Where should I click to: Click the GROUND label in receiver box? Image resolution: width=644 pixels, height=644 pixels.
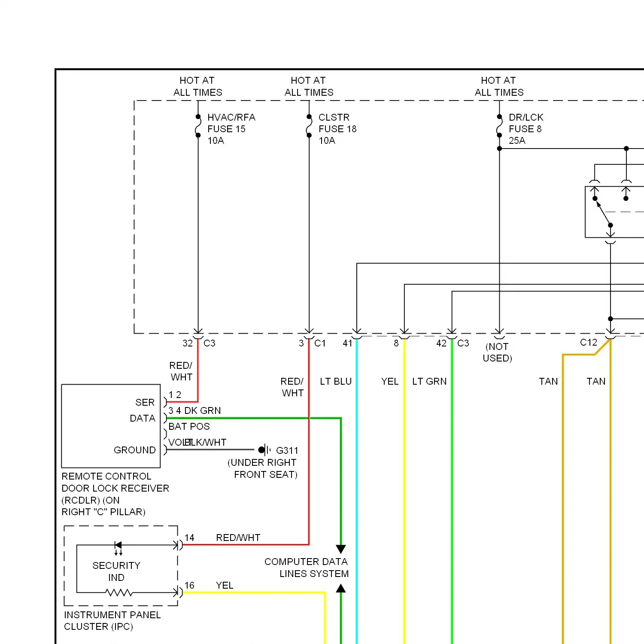point(135,450)
